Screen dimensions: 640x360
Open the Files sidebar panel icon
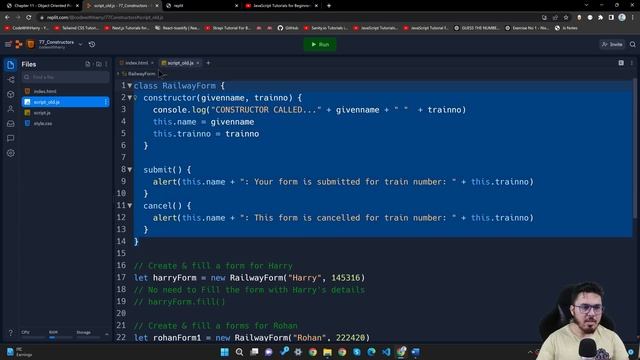pos(11,65)
